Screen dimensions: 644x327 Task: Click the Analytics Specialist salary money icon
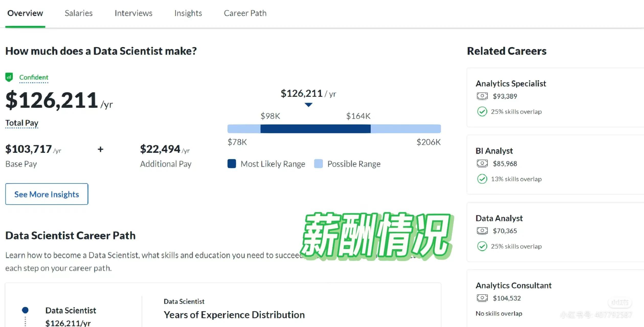pos(482,96)
